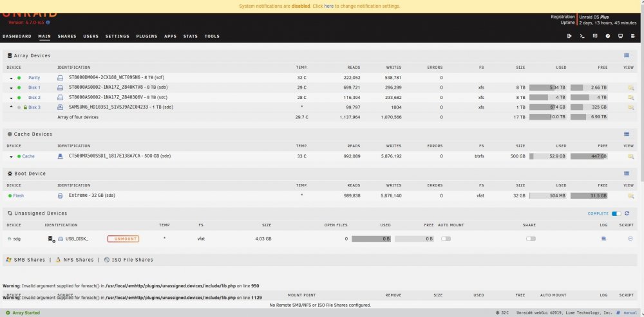Open the SETTINGS tab
The width and height of the screenshot is (644, 317).
click(117, 36)
